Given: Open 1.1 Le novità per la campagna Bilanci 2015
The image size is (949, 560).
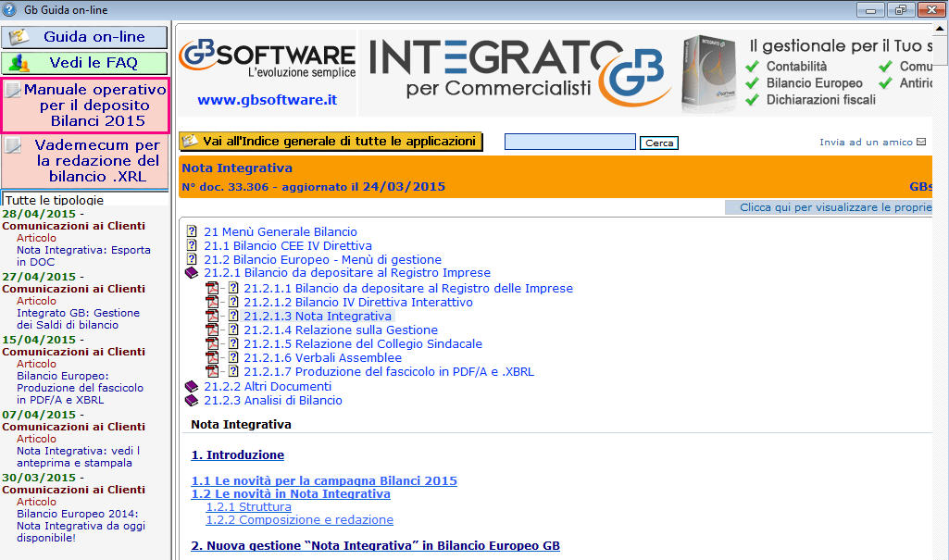Looking at the screenshot, I should tap(324, 480).
